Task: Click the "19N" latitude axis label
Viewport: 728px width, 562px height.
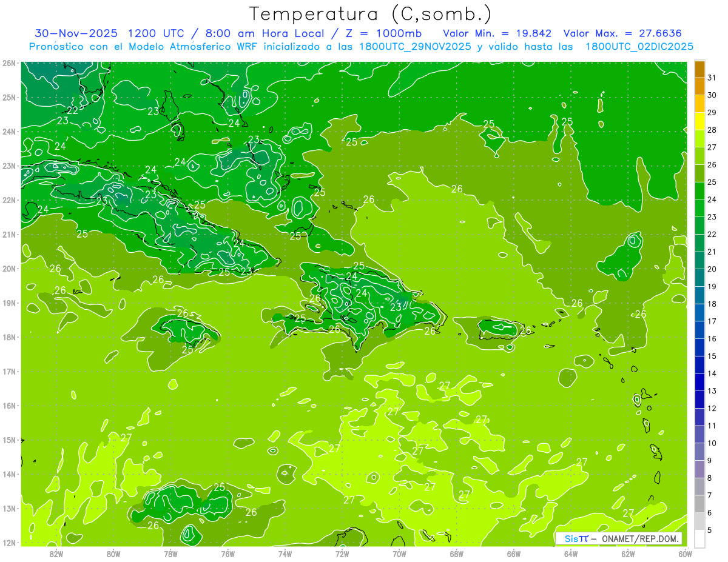Action: (8, 303)
